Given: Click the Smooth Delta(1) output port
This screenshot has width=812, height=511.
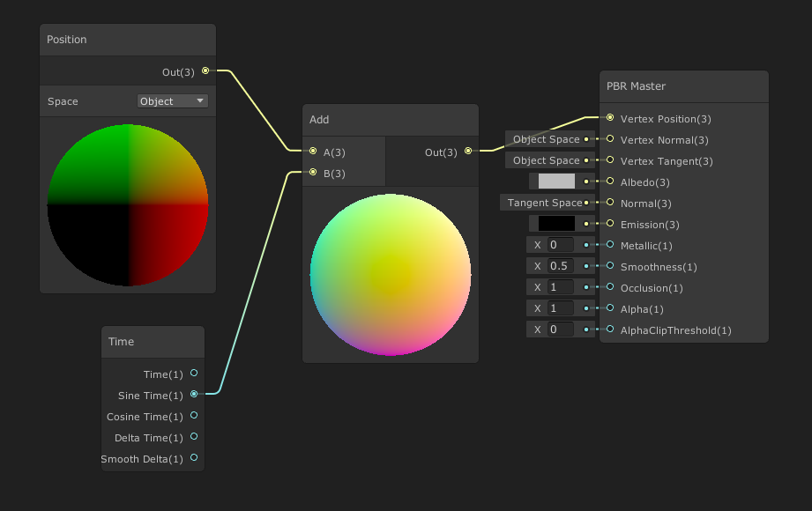Looking at the screenshot, I should [x=194, y=457].
